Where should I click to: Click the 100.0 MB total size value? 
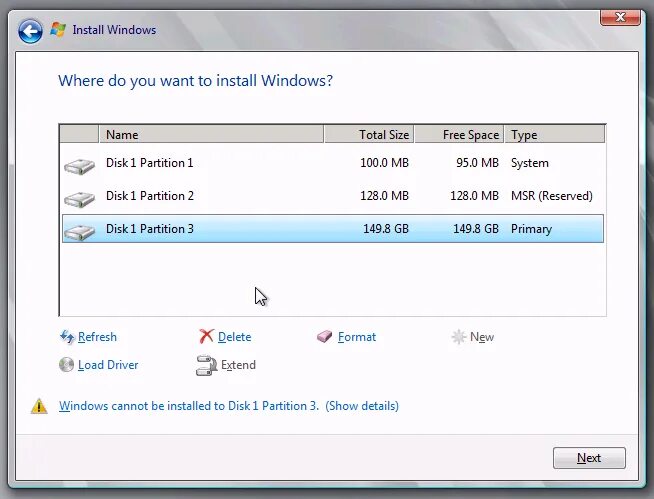click(x=384, y=163)
